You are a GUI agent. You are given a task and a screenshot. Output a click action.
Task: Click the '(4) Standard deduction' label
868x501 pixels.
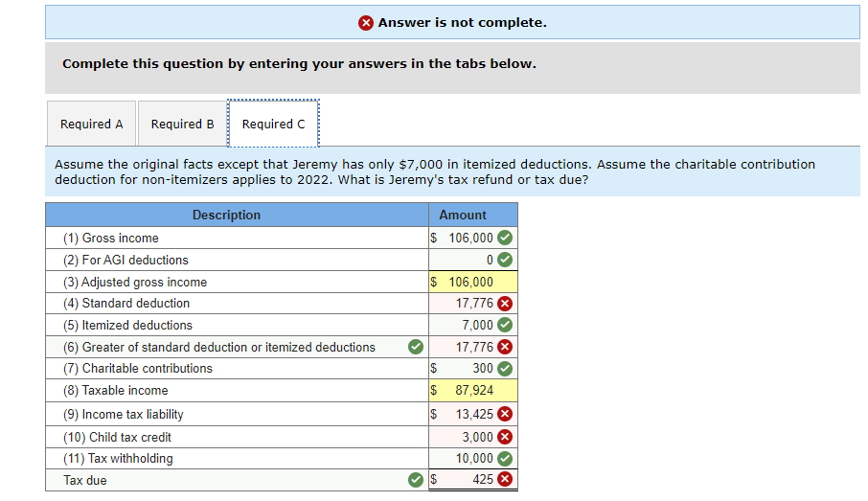126,304
